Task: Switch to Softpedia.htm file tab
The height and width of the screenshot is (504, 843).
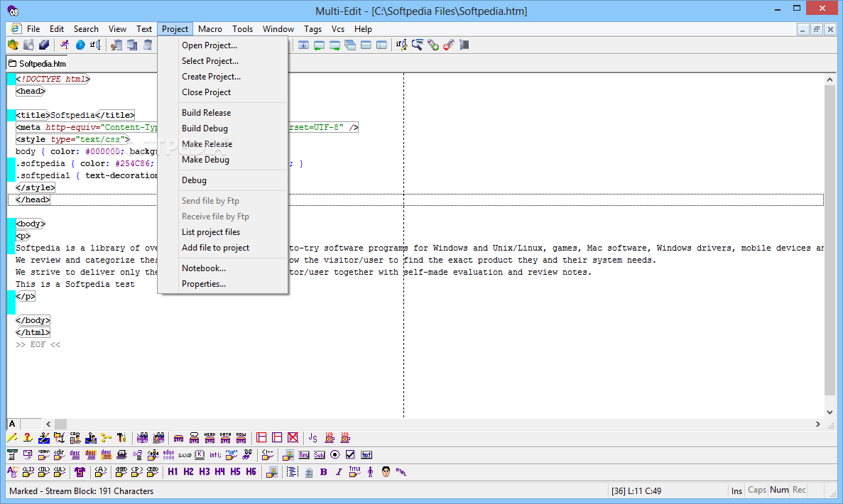Action: click(x=37, y=63)
